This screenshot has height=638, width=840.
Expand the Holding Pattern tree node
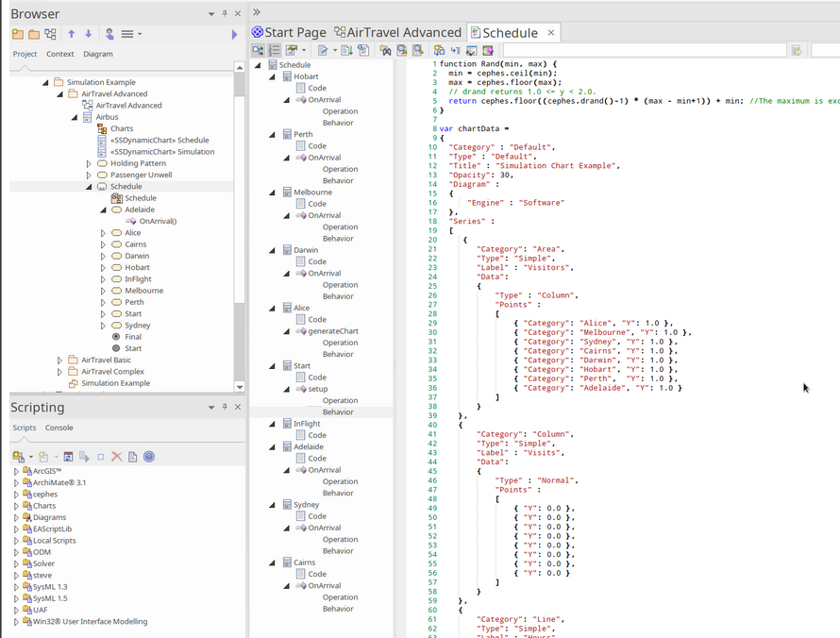coord(89,163)
